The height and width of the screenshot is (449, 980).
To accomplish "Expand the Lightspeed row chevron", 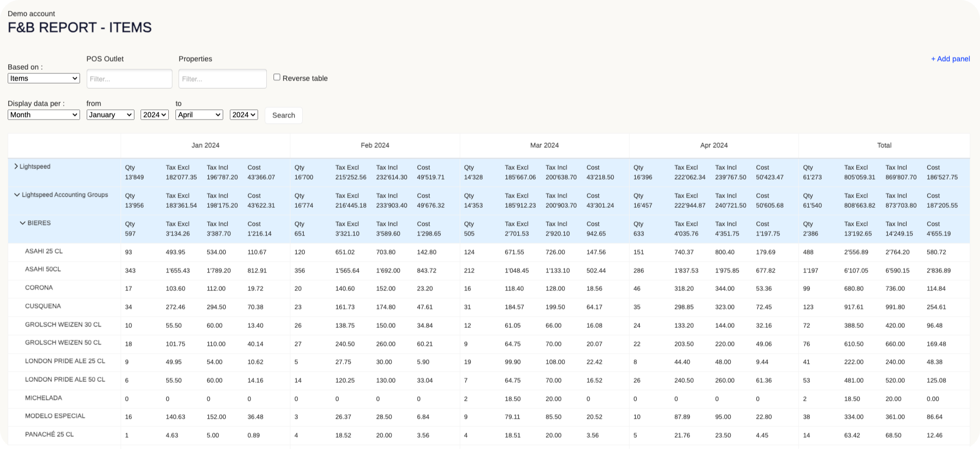I will click(x=16, y=166).
